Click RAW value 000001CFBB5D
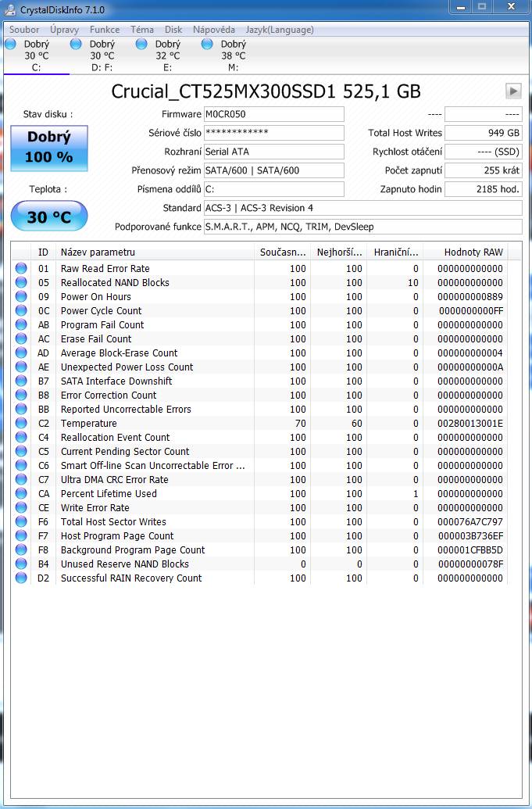The width and height of the screenshot is (532, 809). tap(470, 549)
